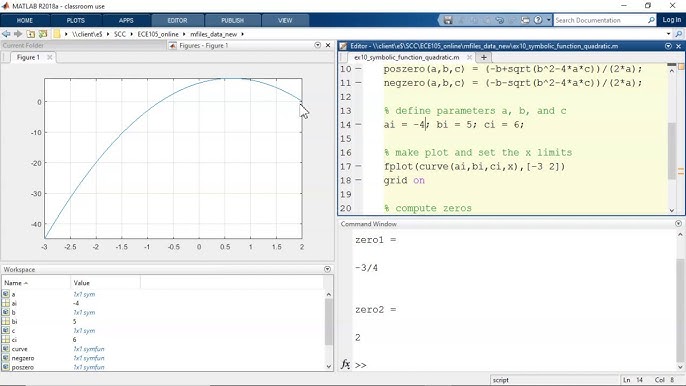Browse for folder icon in address bar

pyautogui.click(x=43, y=34)
